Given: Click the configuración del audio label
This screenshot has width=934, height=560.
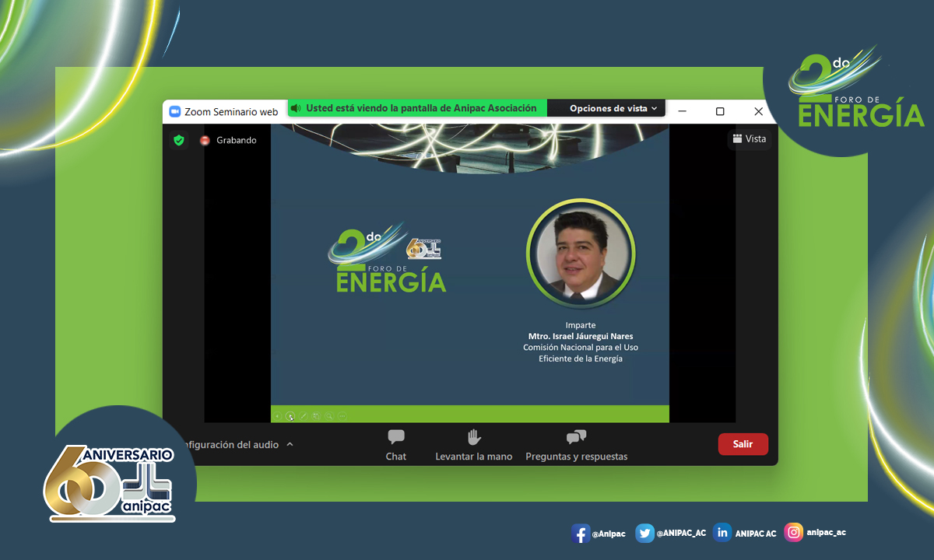Looking at the screenshot, I should pos(230,444).
